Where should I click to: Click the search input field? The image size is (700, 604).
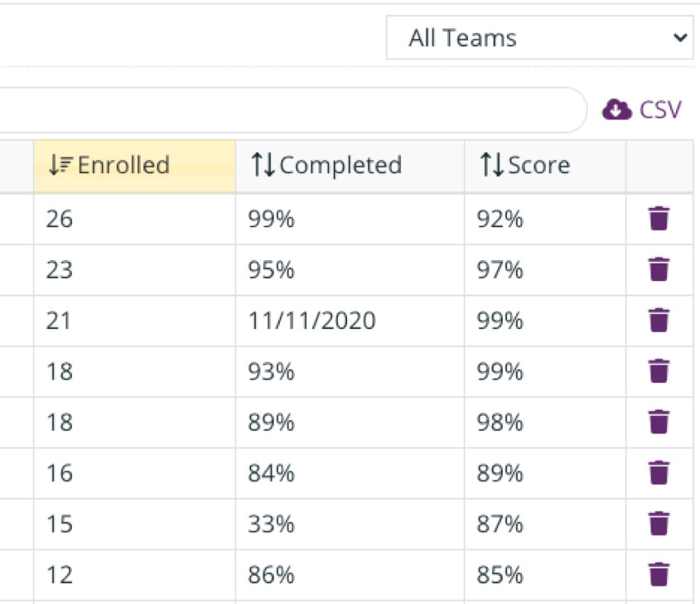[290, 110]
